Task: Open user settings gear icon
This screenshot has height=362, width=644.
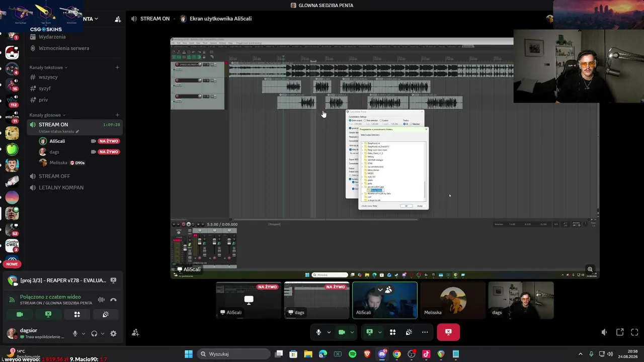Action: click(113, 333)
